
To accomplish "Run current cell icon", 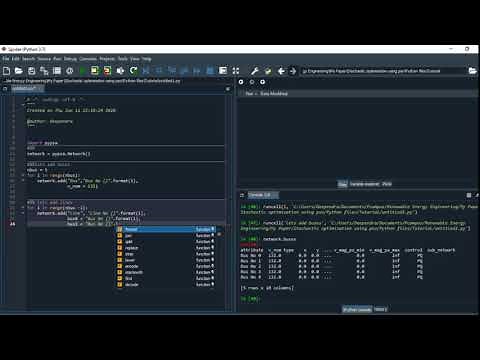I will pos(95,71).
